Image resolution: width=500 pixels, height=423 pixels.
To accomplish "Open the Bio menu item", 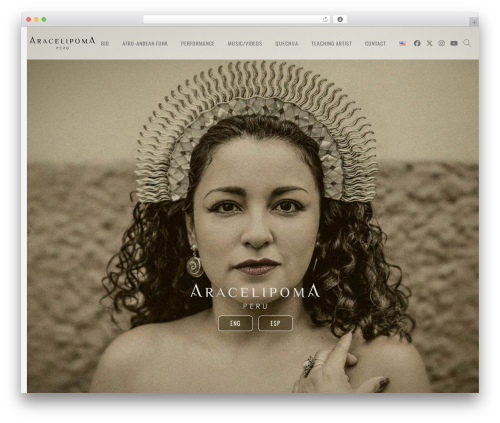I will point(105,44).
